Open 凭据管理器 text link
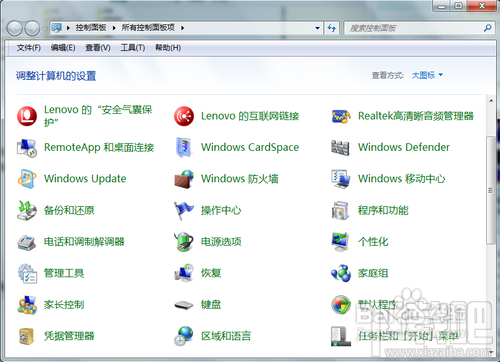The image size is (500, 362). (x=69, y=336)
